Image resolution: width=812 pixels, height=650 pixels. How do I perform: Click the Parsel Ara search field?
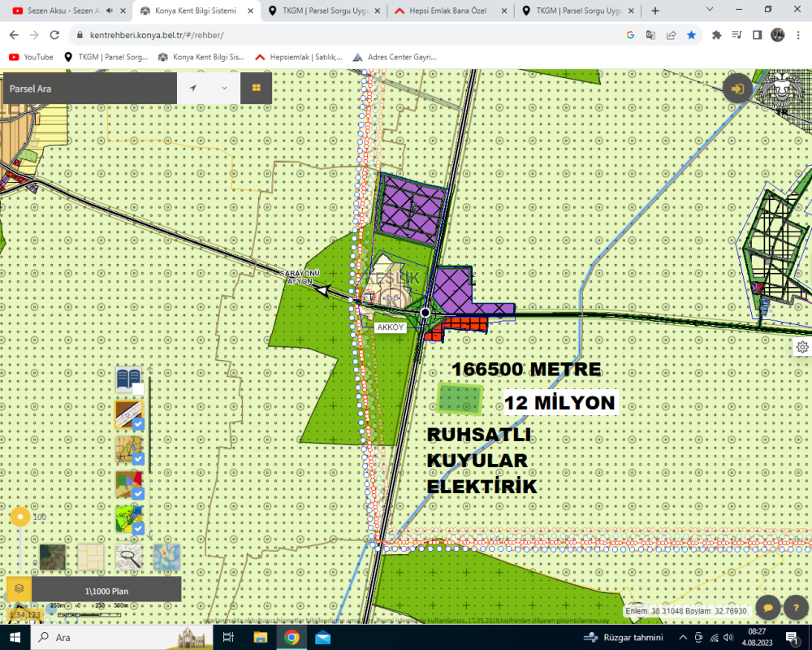click(x=90, y=89)
